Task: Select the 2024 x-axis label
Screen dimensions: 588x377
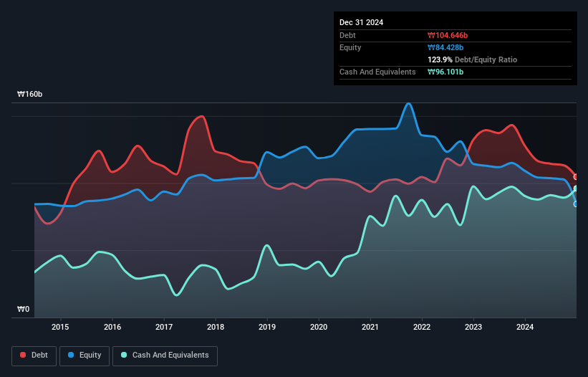Action: tap(525, 327)
